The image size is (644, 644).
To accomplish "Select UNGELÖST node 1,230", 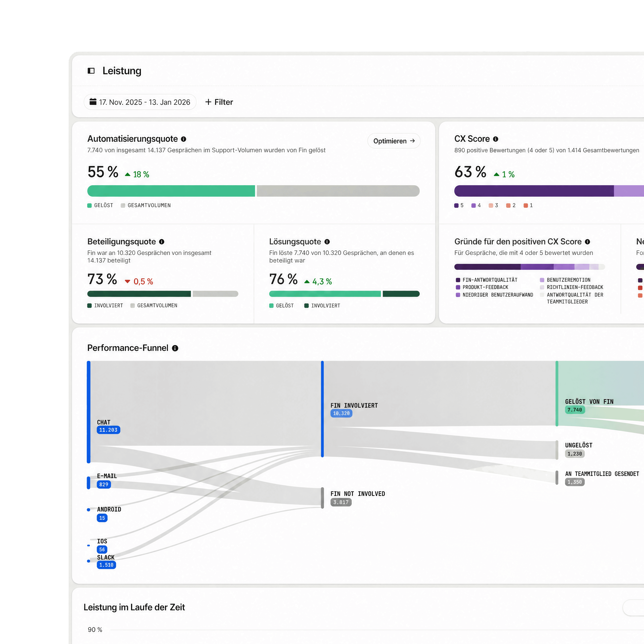I will [575, 454].
